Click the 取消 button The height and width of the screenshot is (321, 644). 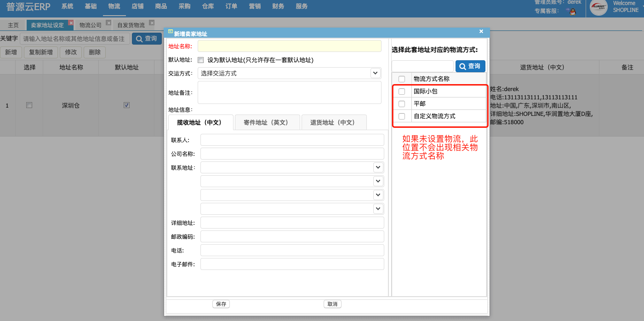(x=332, y=304)
